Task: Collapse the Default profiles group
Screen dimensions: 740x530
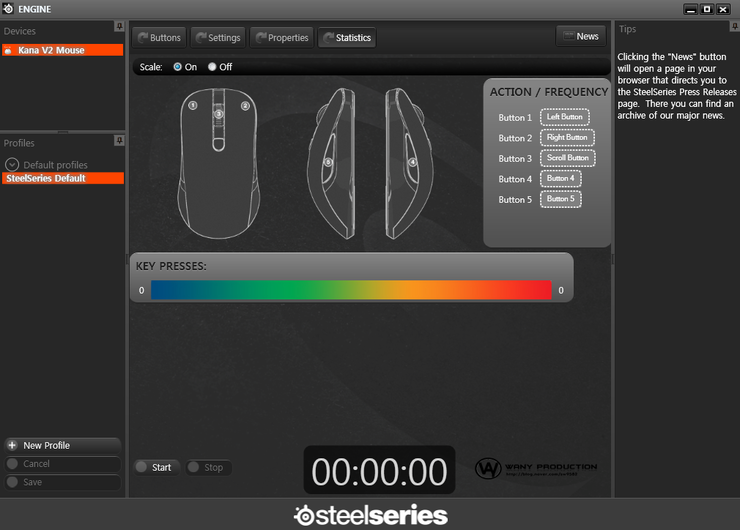Action: tap(12, 164)
